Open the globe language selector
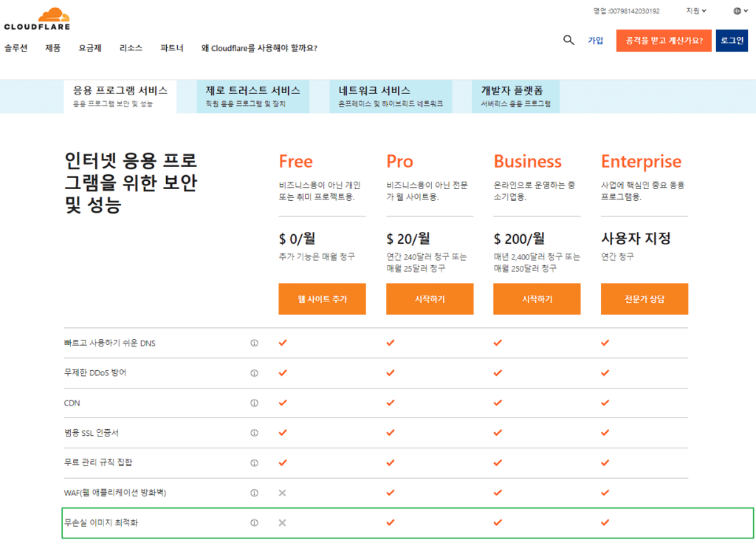This screenshot has width=756, height=540. click(740, 11)
